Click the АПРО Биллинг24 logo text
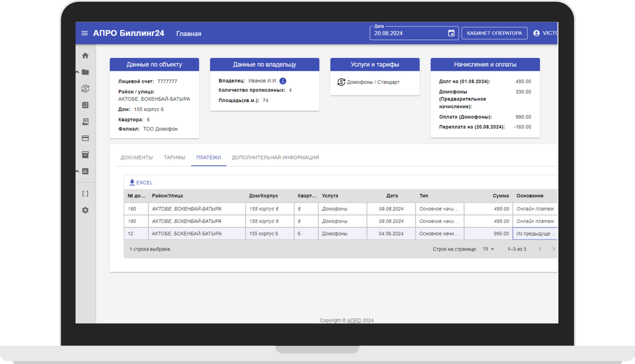 tap(129, 33)
